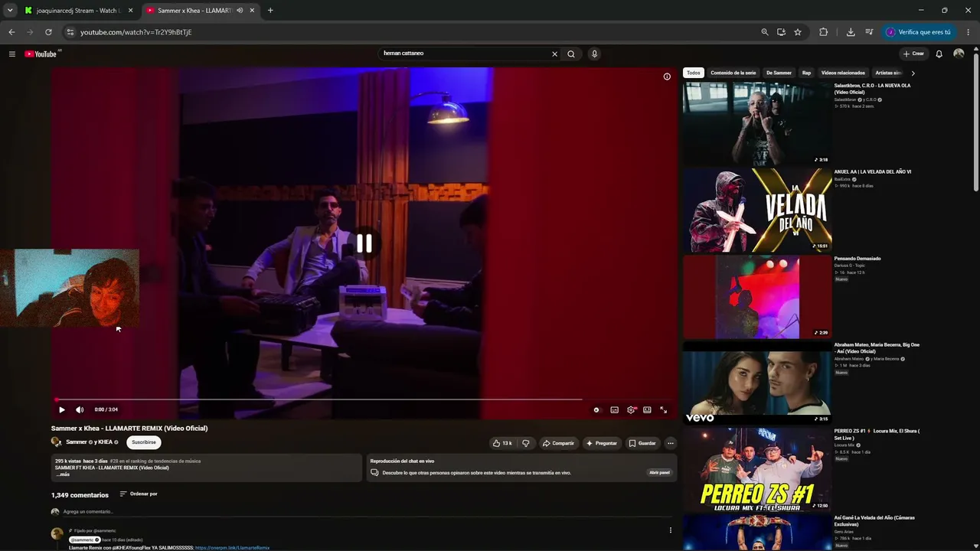Click the browser address bar URL
This screenshot has height=551, width=980.
[136, 32]
